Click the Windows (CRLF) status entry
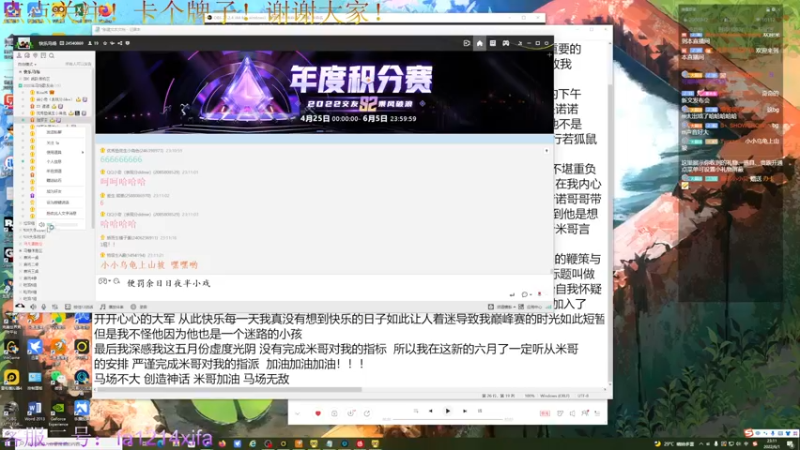The image size is (800, 450). coord(555,396)
